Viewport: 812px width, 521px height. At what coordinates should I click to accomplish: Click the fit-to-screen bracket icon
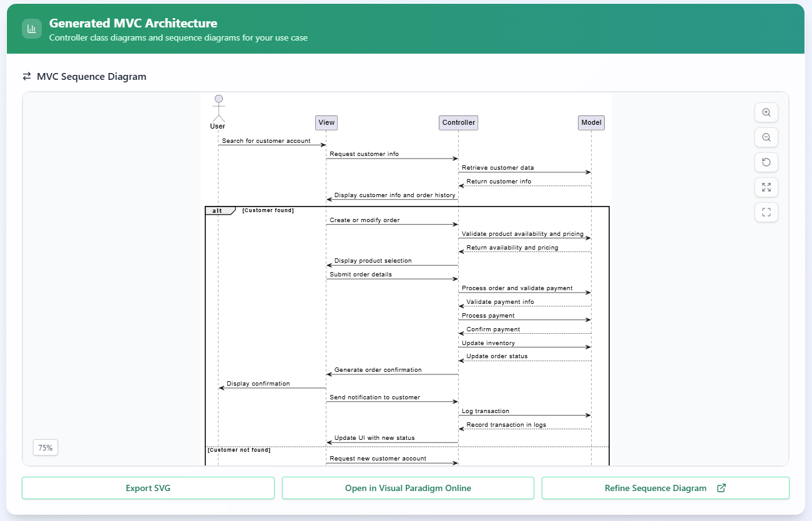point(766,212)
